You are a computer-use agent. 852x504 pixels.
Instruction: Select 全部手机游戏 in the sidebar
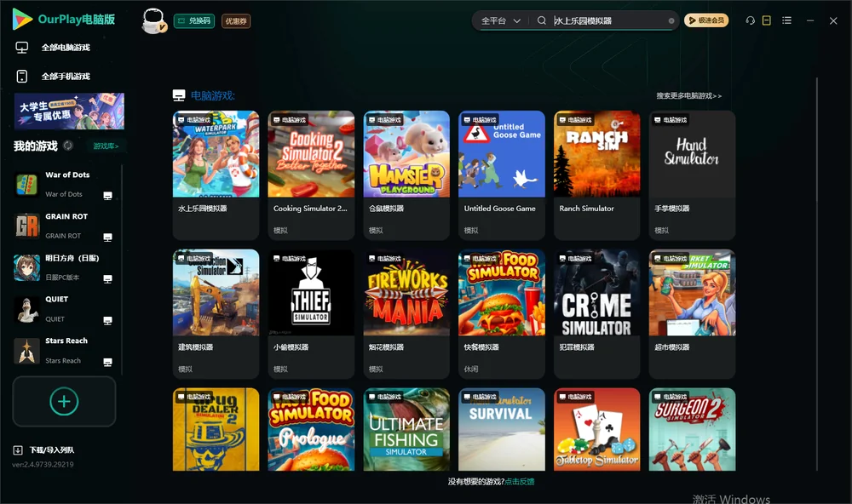(66, 77)
